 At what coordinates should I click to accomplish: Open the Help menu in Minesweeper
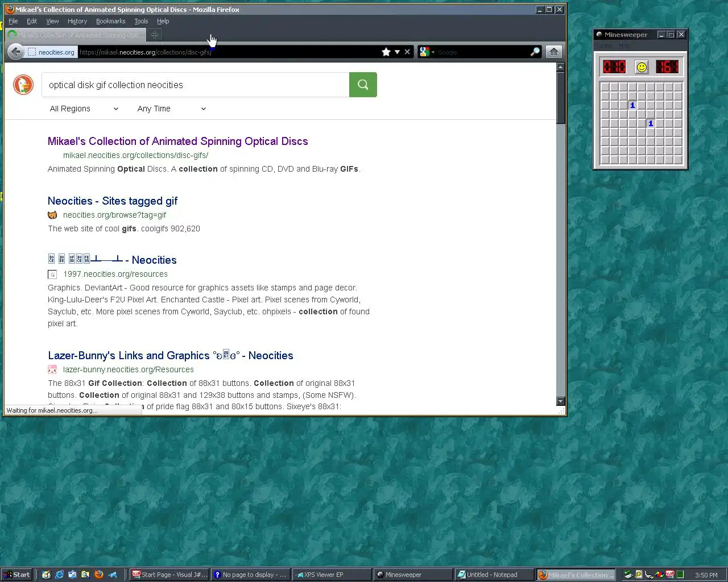tap(624, 45)
